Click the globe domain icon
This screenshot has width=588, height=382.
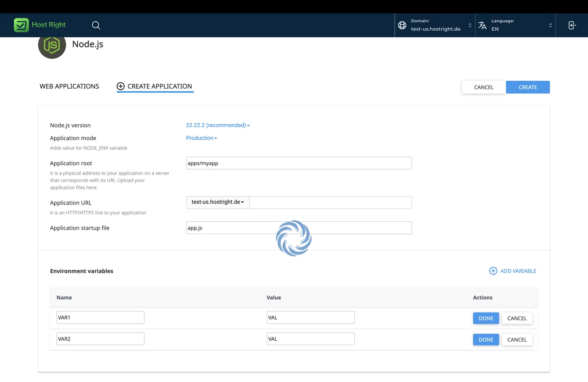point(402,25)
